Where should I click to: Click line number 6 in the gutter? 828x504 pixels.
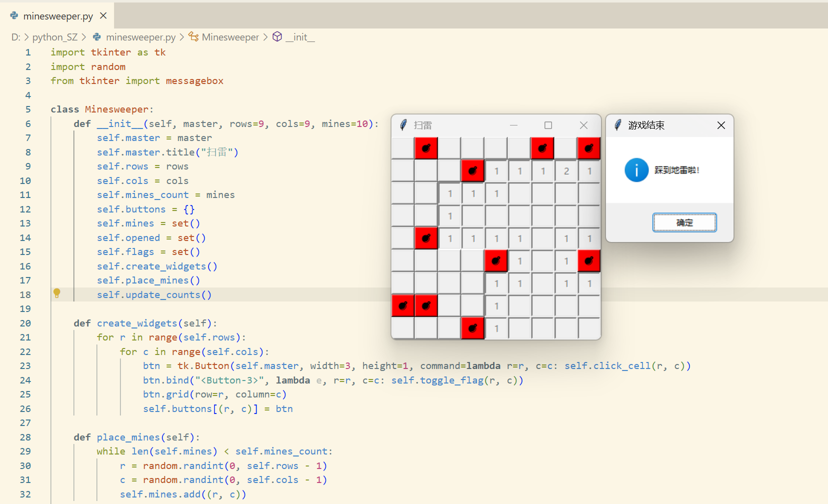(x=28, y=123)
